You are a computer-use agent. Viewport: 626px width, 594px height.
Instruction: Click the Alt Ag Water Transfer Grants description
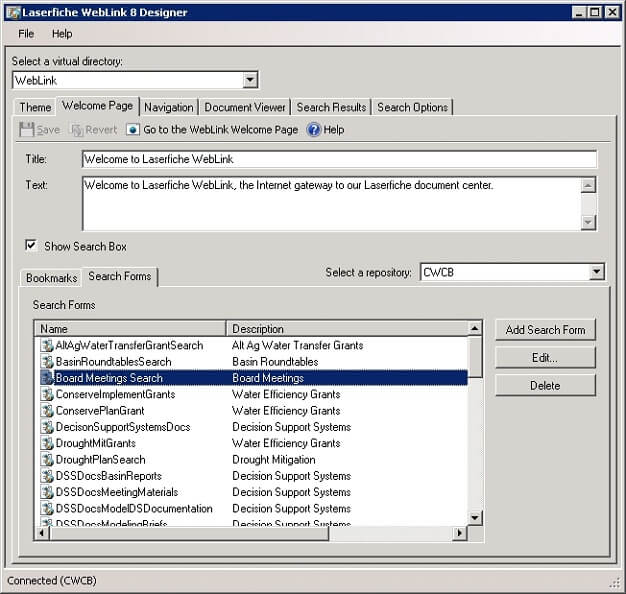tap(298, 345)
